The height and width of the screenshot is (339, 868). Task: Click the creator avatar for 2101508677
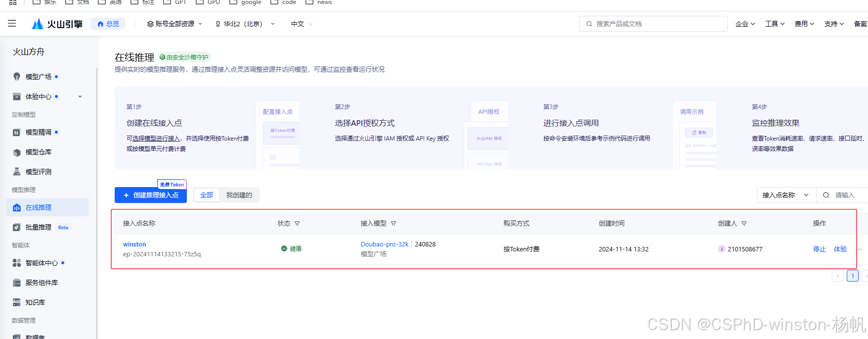pos(722,249)
